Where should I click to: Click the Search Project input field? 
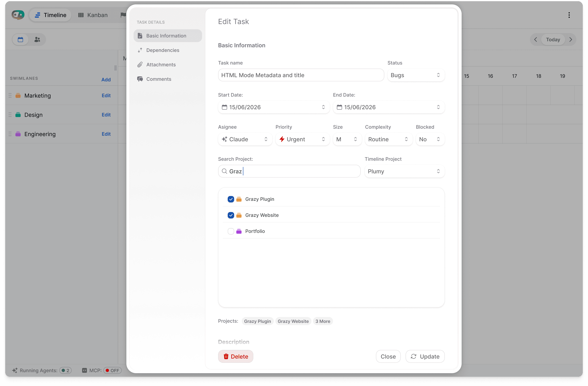coord(289,171)
